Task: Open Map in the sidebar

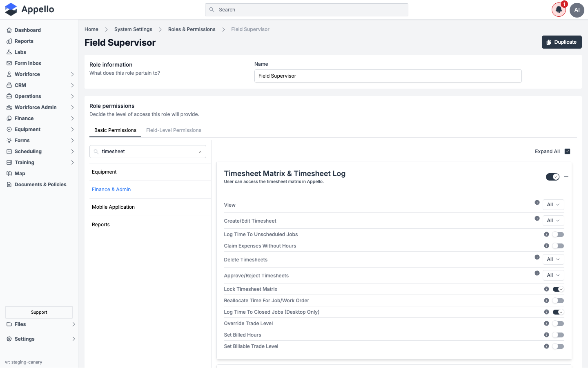Action: [20, 174]
